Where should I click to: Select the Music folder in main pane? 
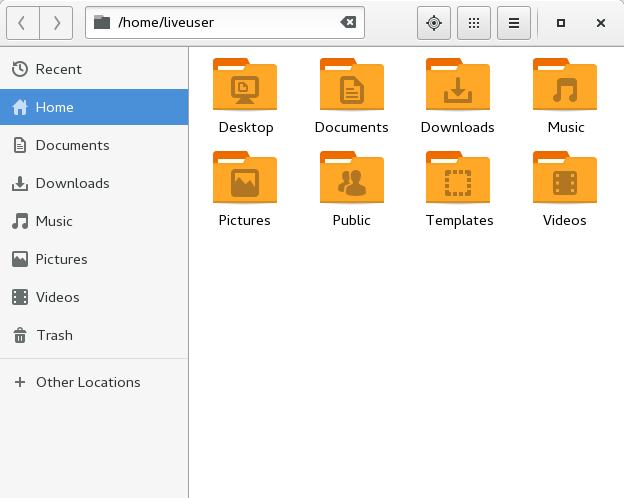tap(565, 84)
